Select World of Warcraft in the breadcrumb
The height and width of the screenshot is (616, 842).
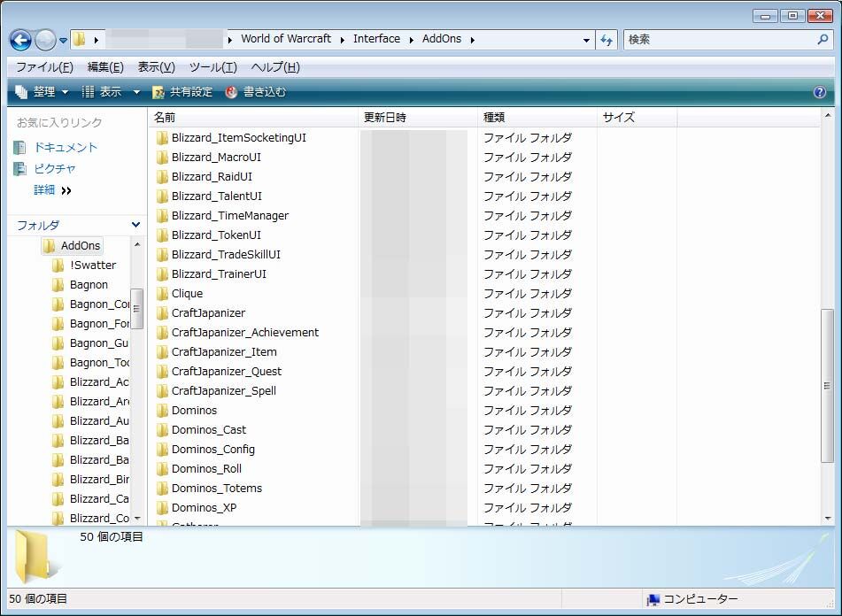coord(286,39)
